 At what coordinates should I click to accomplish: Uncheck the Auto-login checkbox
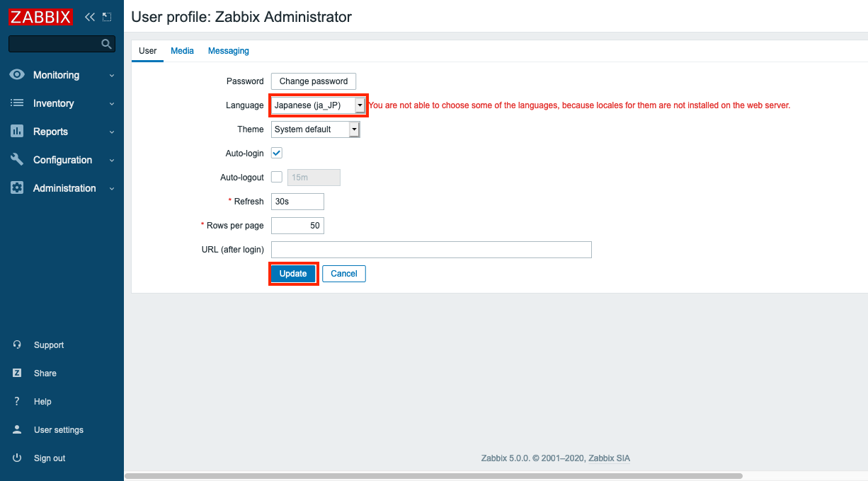point(277,153)
